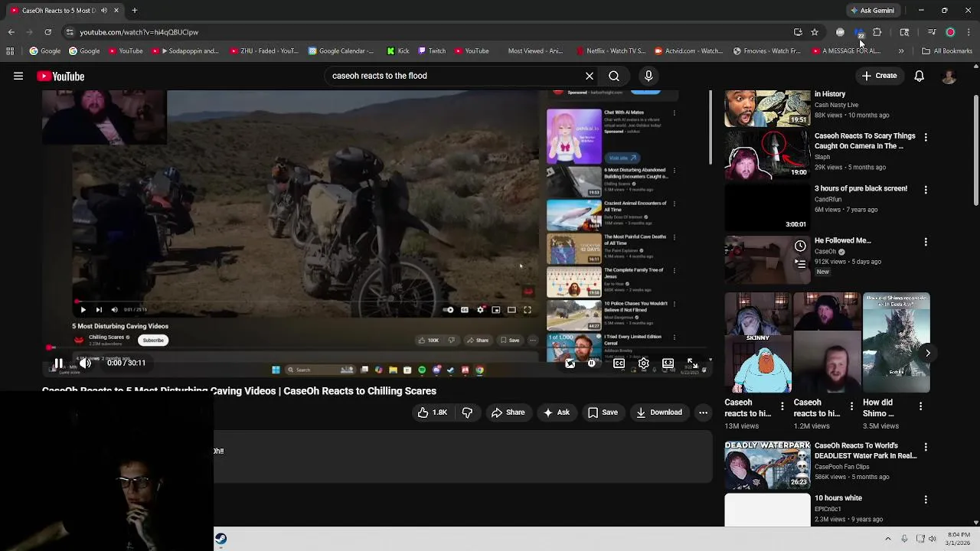Go to YouTube home via logo
This screenshot has height=551, width=980.
pyautogui.click(x=60, y=76)
